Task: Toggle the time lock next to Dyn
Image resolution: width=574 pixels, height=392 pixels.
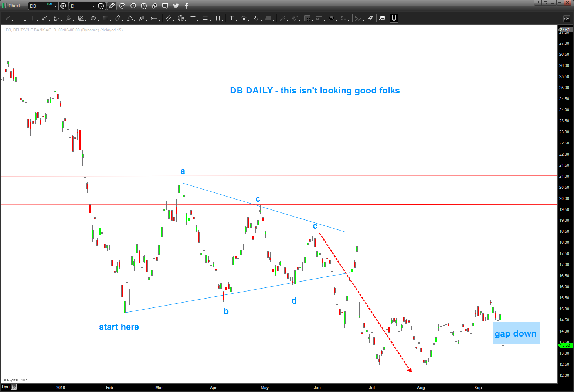Action: 14,387
